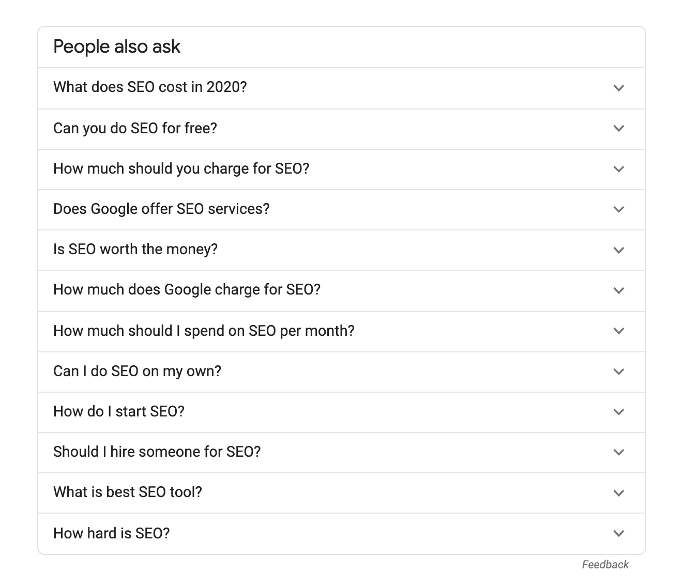Click question text "How do I start SEO?"
The height and width of the screenshot is (588, 700).
[119, 411]
